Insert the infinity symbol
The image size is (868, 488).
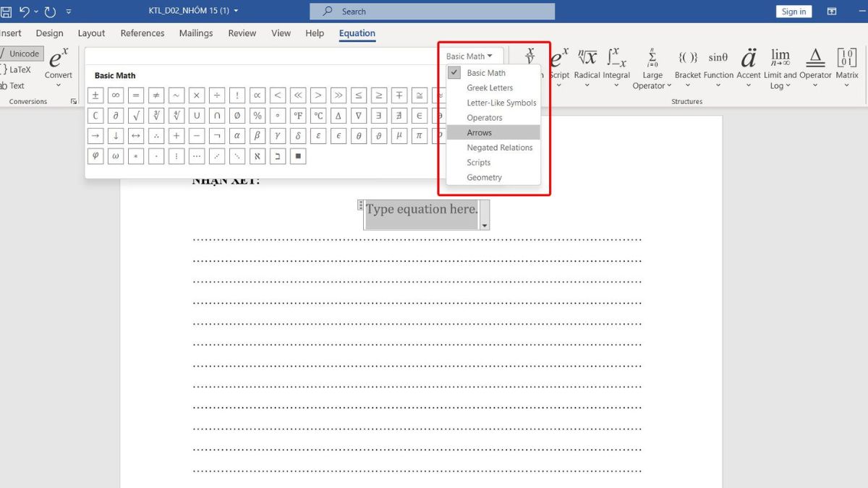(116, 95)
